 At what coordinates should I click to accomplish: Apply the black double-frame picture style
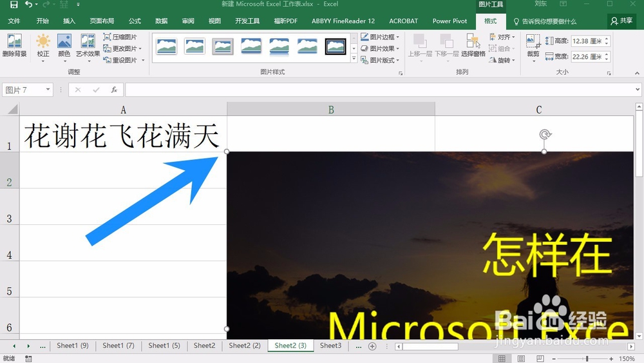[336, 47]
